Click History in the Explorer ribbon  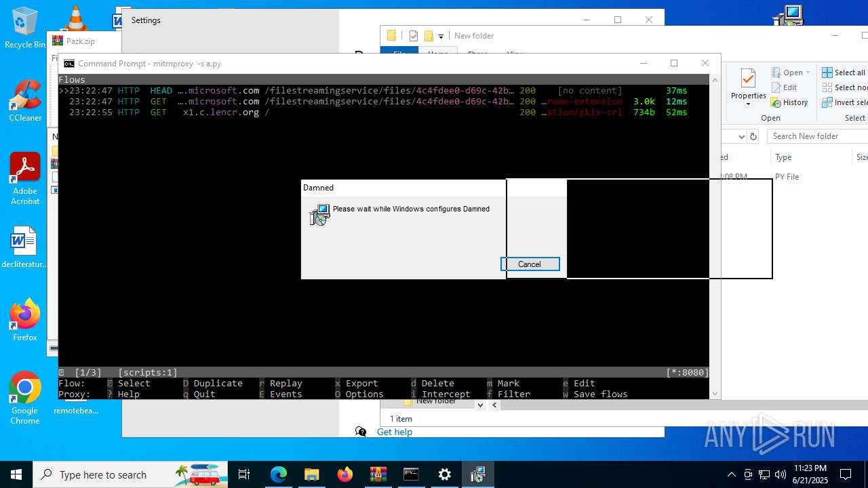790,103
